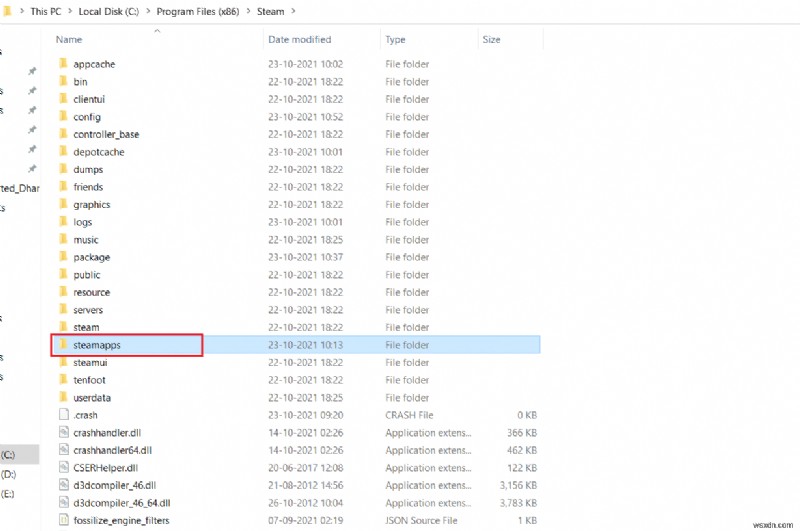Select the servers folder icon
This screenshot has height=531, width=800.
tap(63, 309)
